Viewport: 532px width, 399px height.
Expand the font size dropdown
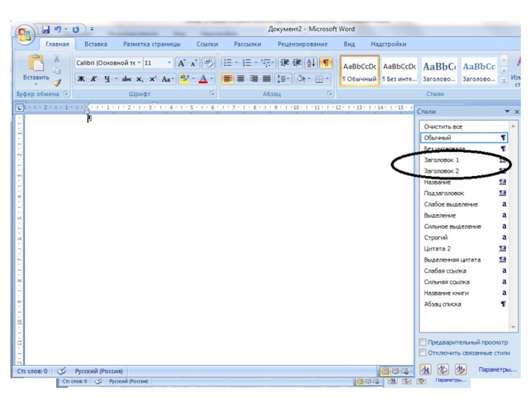[169, 63]
